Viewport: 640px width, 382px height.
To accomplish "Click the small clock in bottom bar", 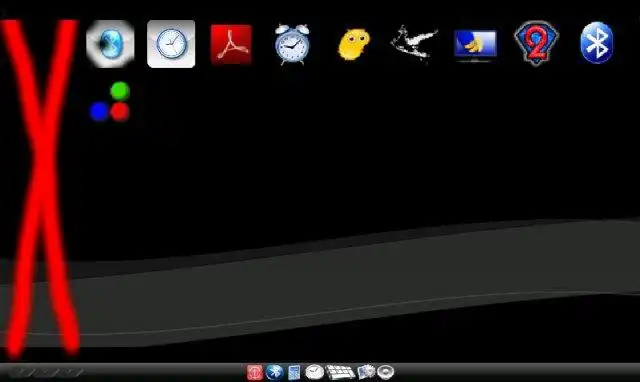I will pos(314,372).
